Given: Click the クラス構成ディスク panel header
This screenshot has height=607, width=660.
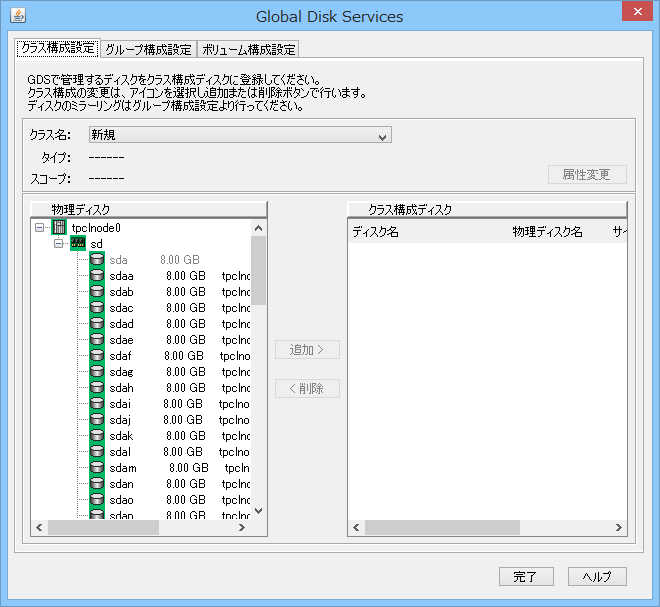Looking at the screenshot, I should [487, 209].
